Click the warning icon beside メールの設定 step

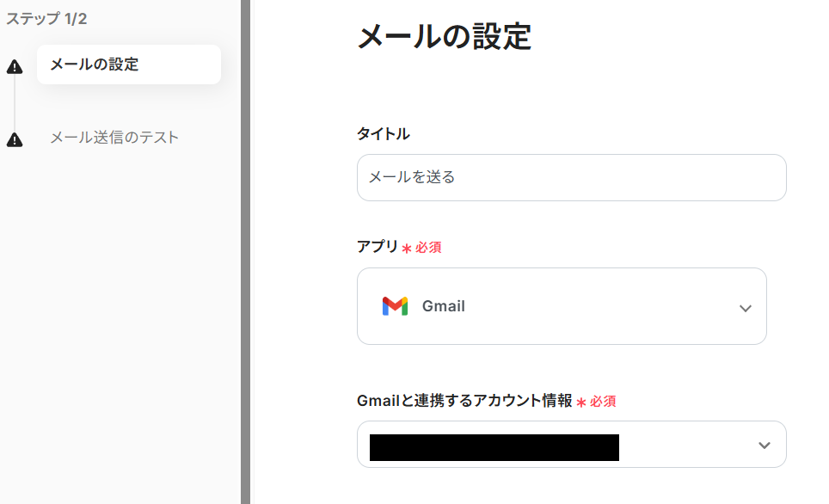coord(15,67)
